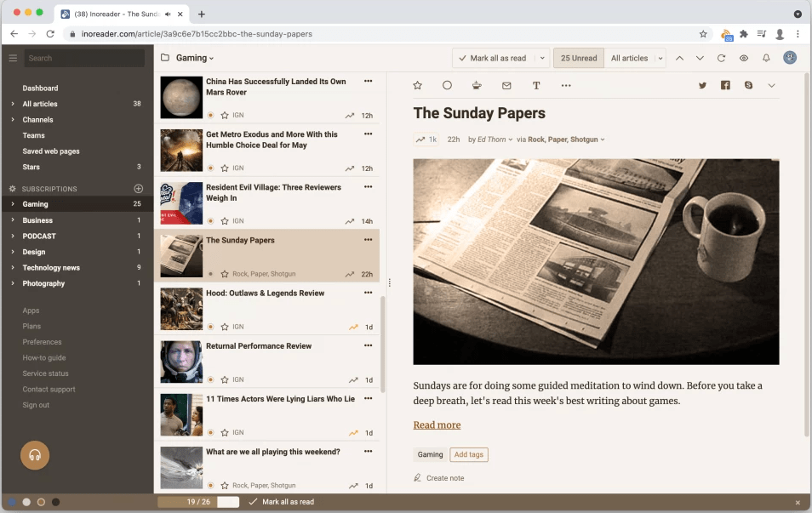Click Create note below the article

click(439, 478)
